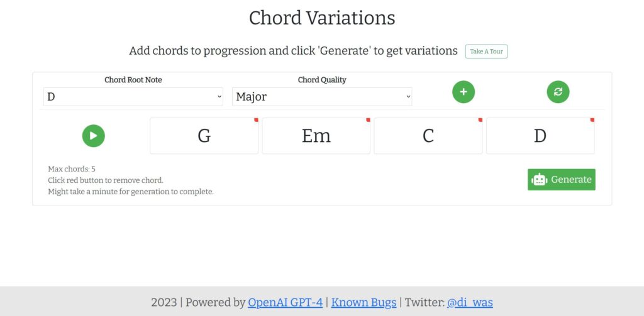Click the green plus add chord icon

pos(464,92)
